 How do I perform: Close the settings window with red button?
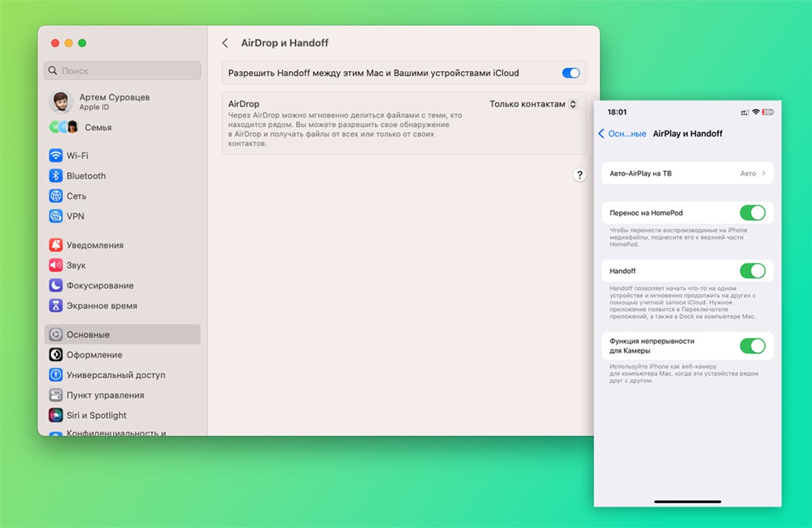[55, 43]
